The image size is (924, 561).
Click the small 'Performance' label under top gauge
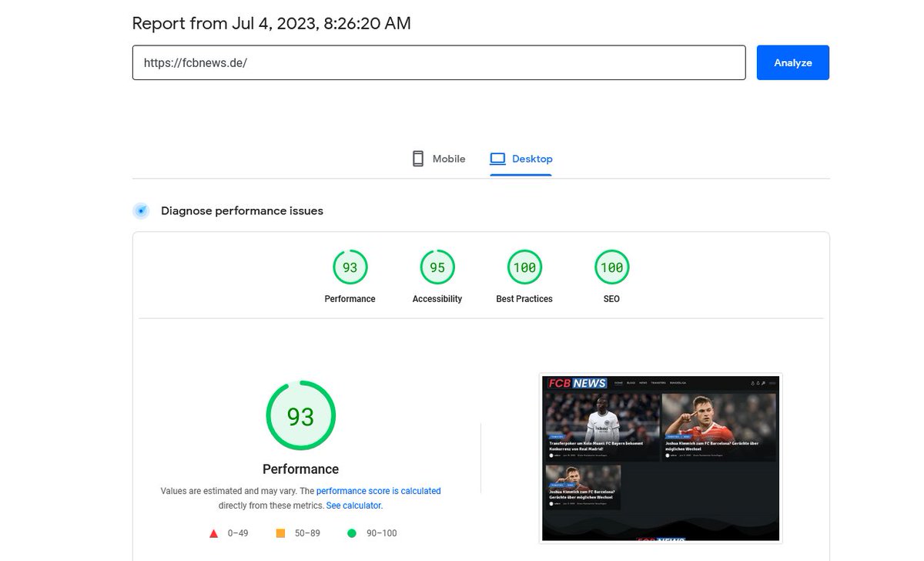(350, 299)
